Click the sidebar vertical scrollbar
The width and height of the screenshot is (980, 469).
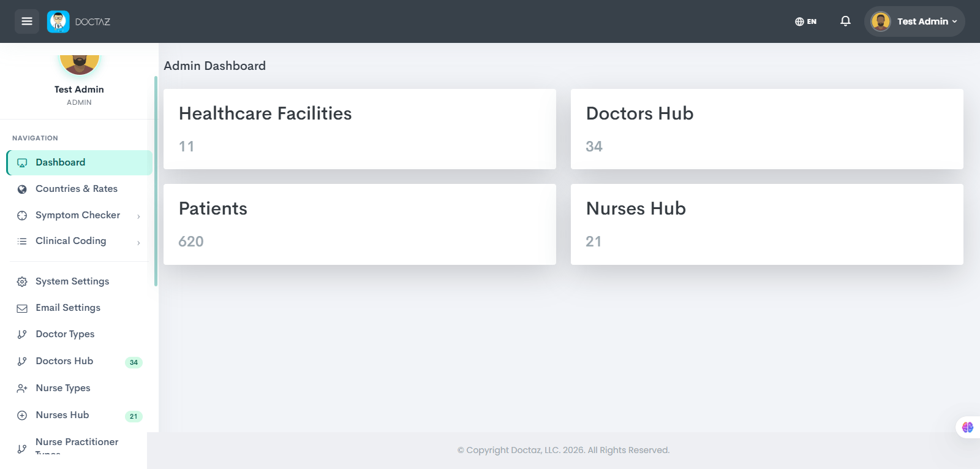156,181
